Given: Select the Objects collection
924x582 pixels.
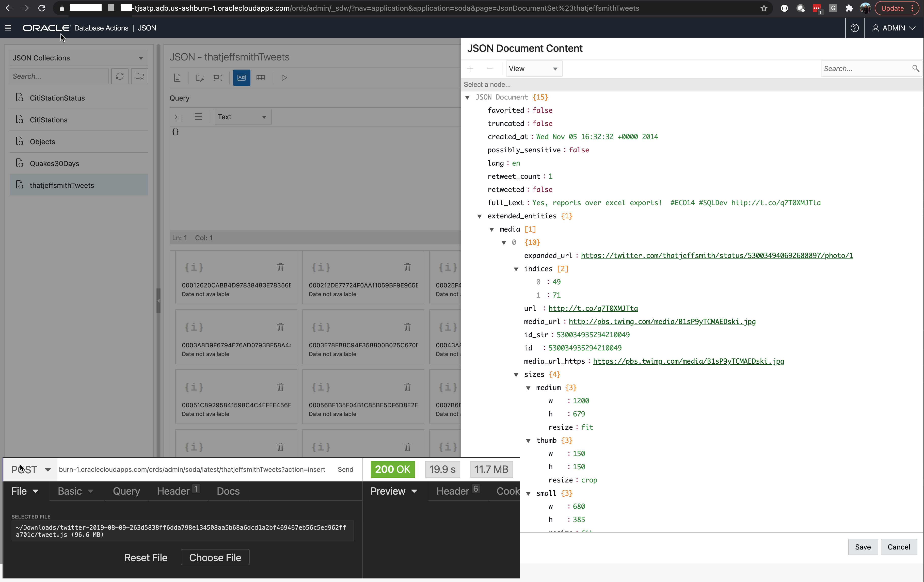Looking at the screenshot, I should tap(79, 142).
